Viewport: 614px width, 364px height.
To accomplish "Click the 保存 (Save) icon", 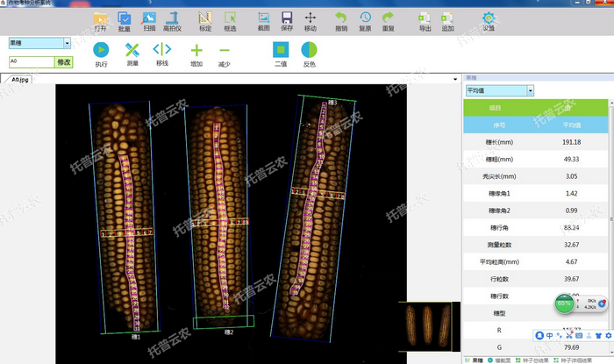I will [x=287, y=18].
